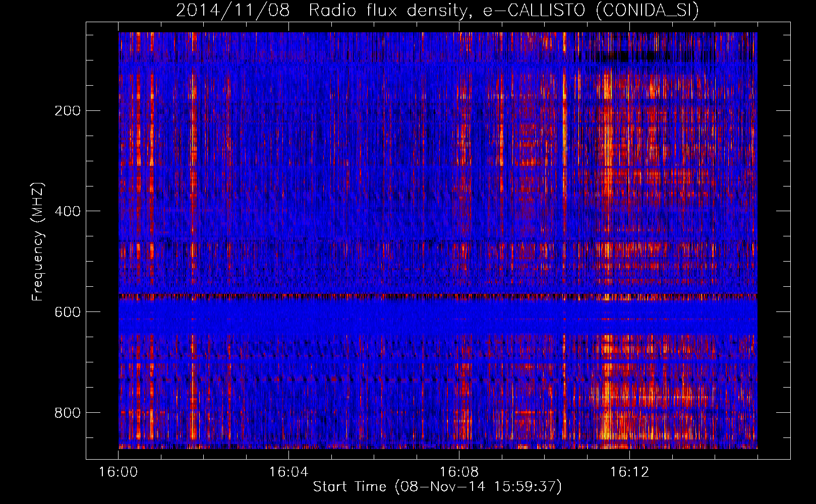Click the 'Start Time (08-Nov-14 15:59:37)' x-axis label

point(437,487)
